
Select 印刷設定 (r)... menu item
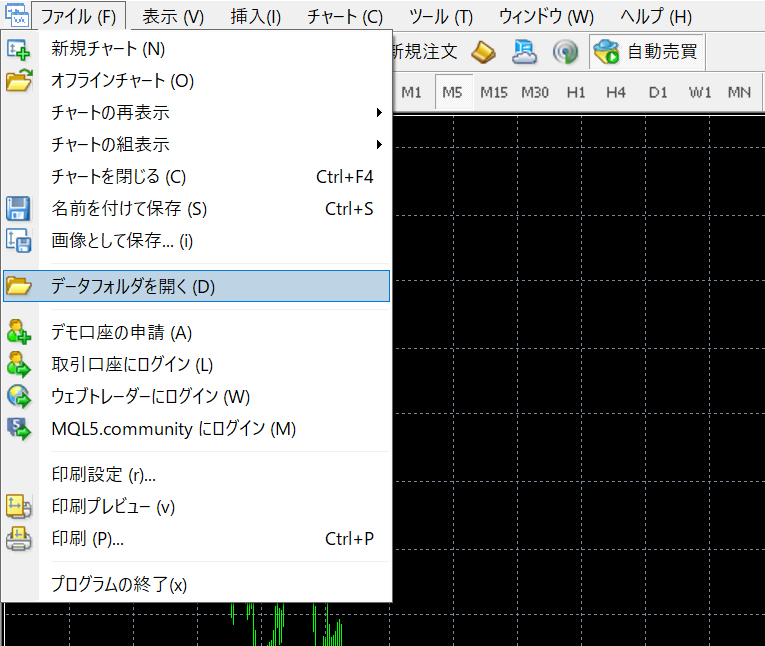pyautogui.click(x=196, y=474)
